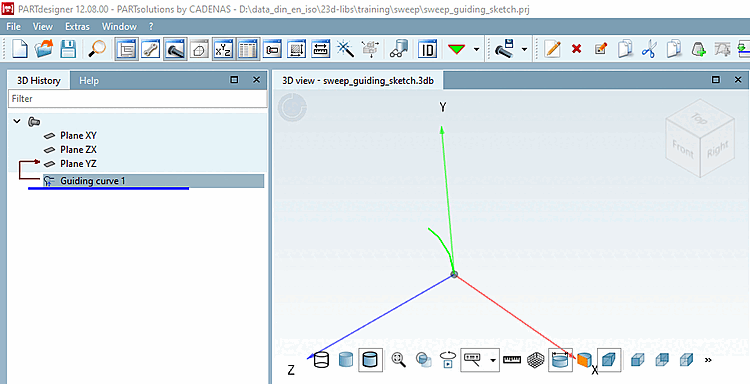This screenshot has height=384, width=750.
Task: Open dropdown arrow next to green triangle
Action: [476, 49]
